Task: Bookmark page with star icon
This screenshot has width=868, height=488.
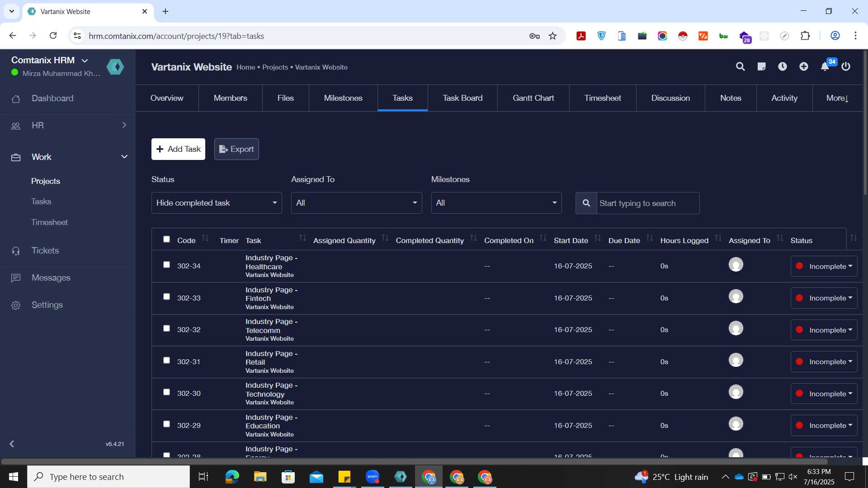Action: pyautogui.click(x=552, y=36)
